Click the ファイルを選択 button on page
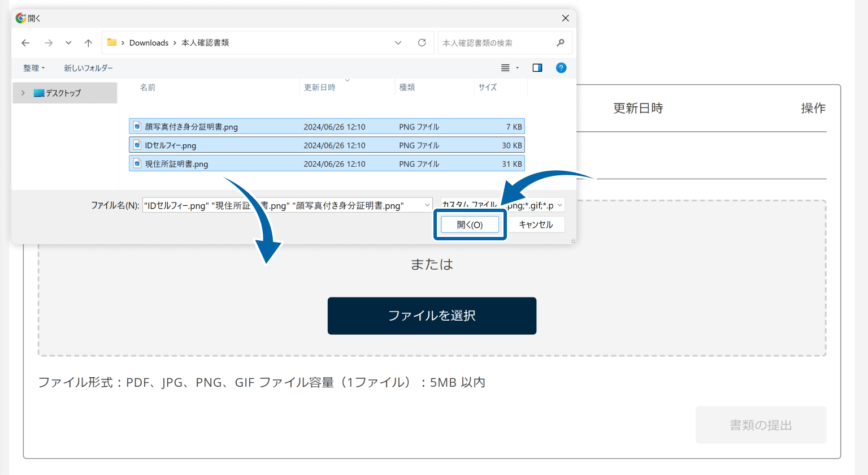868x475 pixels. coord(432,316)
